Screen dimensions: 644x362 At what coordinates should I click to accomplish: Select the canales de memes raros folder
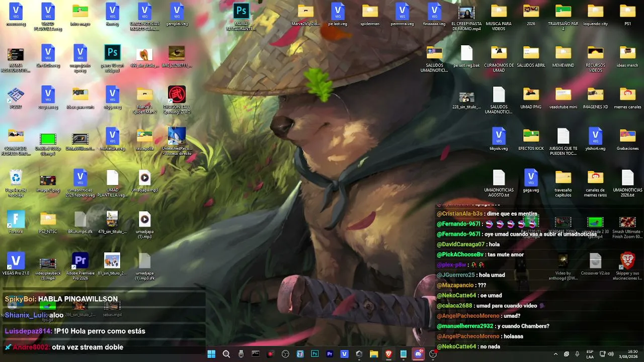[595, 184]
